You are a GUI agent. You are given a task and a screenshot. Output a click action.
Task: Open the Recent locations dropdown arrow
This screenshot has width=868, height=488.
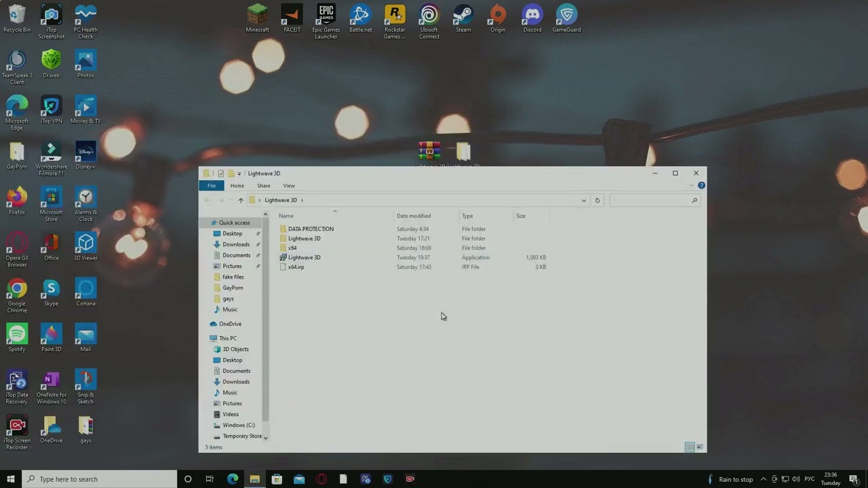coord(231,201)
